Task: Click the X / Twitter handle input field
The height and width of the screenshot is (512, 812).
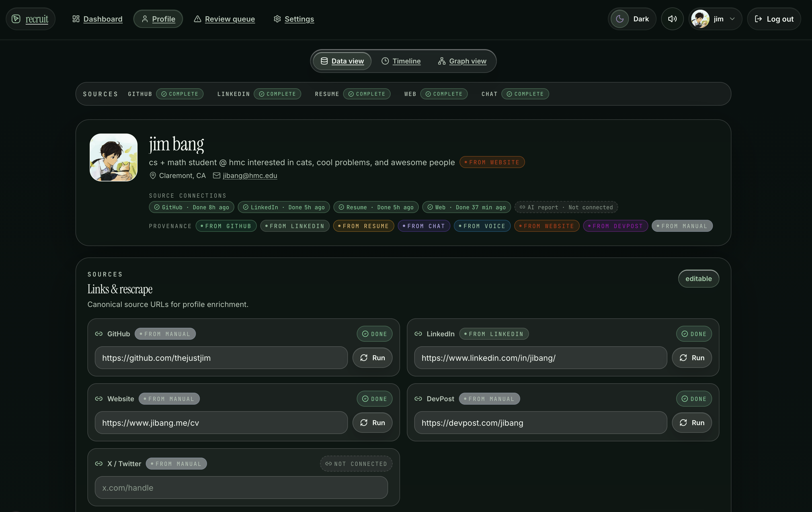Action: (241, 488)
